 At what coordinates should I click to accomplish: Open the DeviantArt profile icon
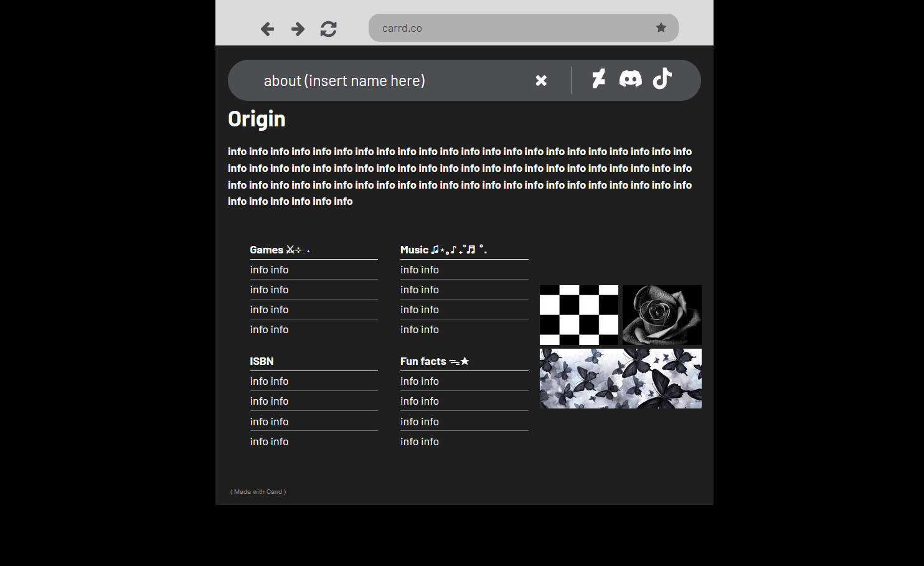coord(598,80)
